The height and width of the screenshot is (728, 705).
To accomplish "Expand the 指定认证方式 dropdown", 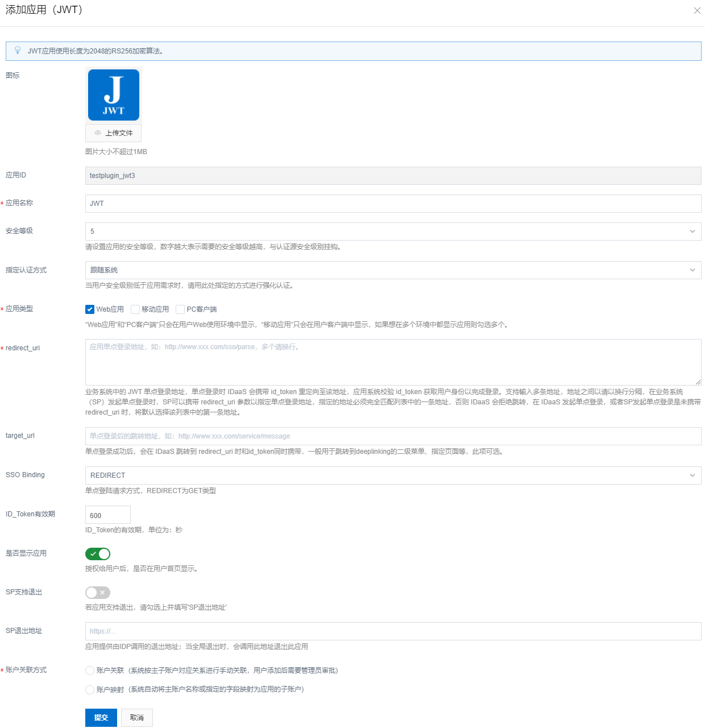I will (392, 270).
